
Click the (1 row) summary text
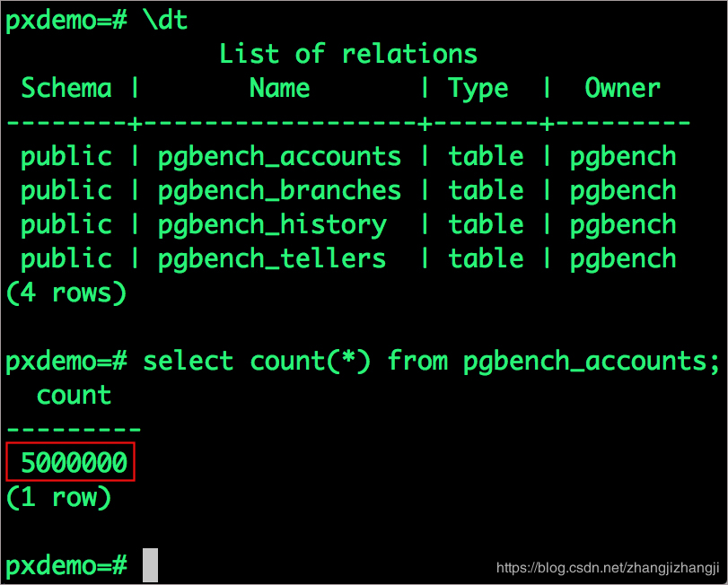(x=58, y=497)
